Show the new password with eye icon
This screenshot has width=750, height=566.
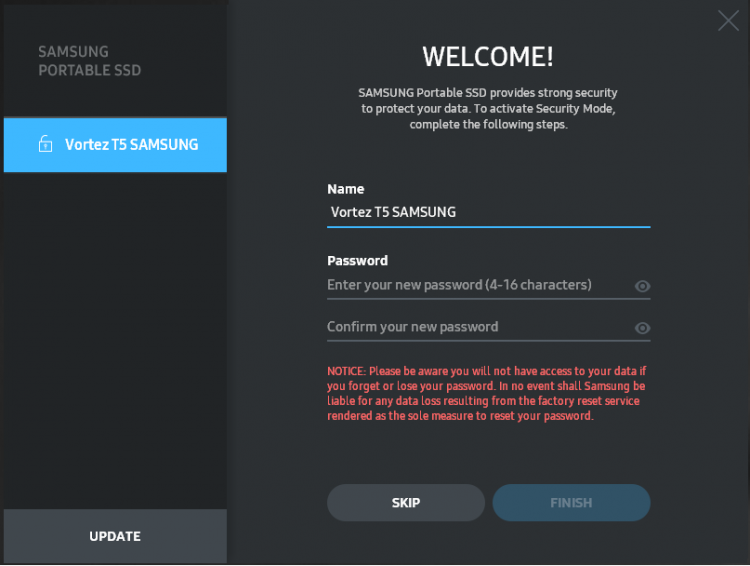(642, 286)
